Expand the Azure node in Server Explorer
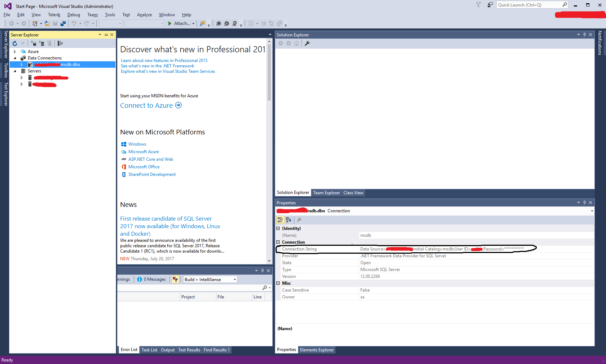 (x=15, y=52)
